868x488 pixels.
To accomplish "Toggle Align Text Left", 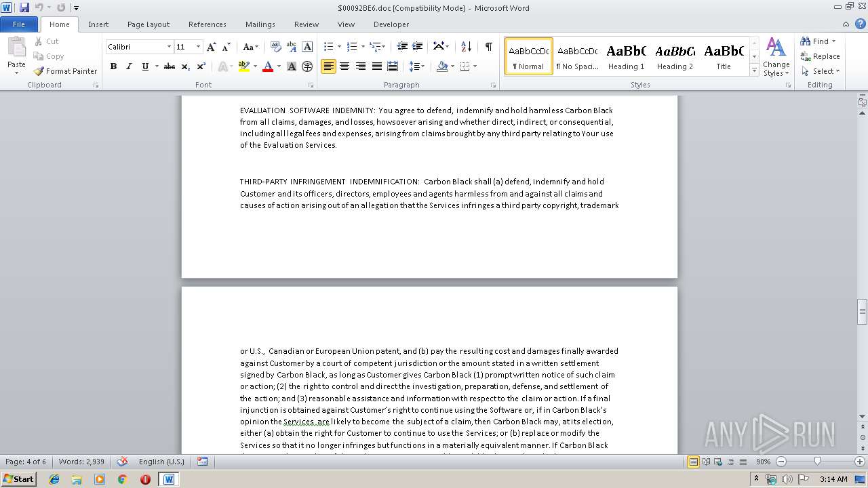I will tap(328, 66).
